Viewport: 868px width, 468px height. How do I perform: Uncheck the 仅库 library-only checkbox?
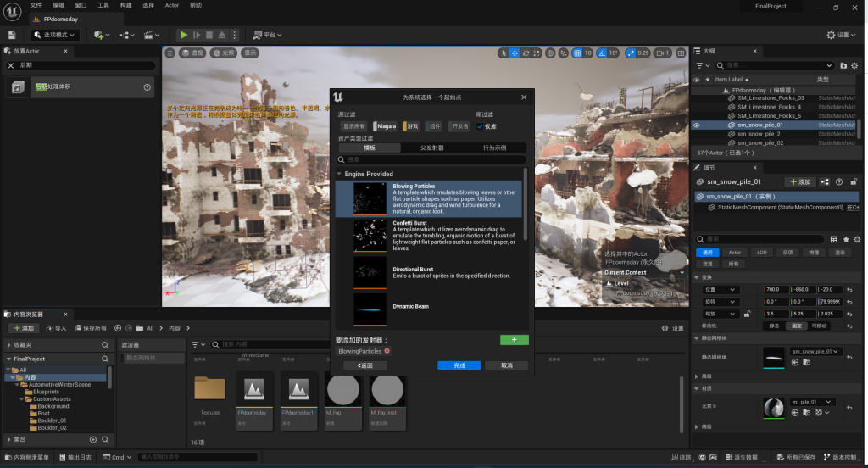(x=480, y=126)
